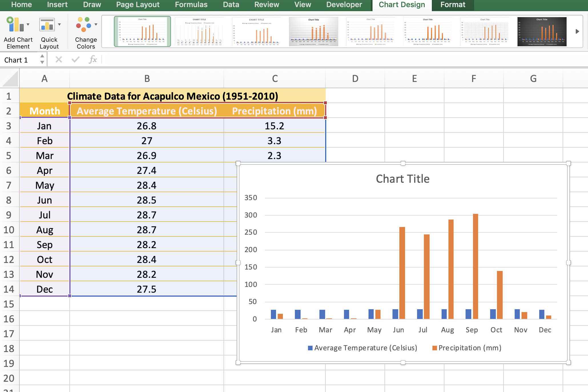Select the chart title text field
This screenshot has height=392, width=588.
[x=403, y=178]
